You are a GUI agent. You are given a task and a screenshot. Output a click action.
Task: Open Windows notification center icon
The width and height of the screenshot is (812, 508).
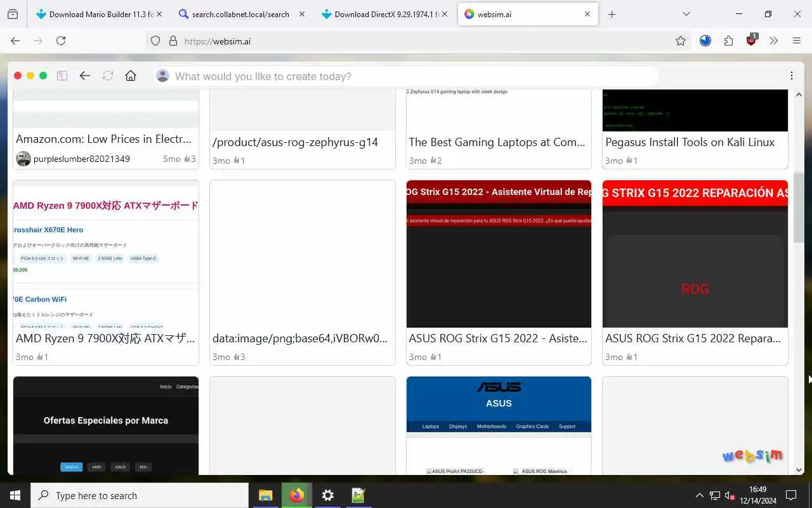(791, 495)
